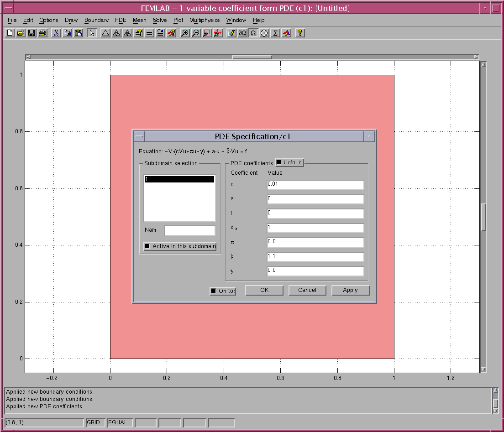The height and width of the screenshot is (432, 504).
Task: Click the vertical scrollbar thumb beside plot
Action: click(483, 217)
